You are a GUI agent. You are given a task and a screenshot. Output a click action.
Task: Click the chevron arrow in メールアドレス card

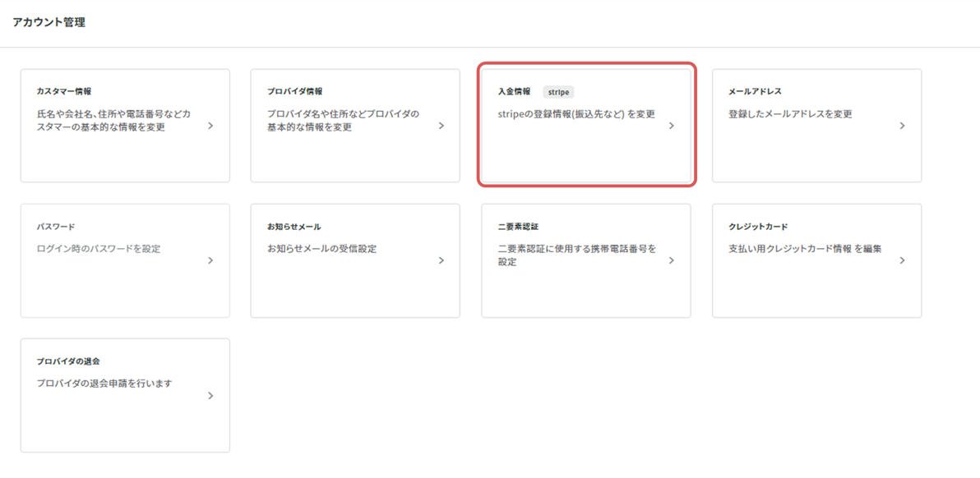pyautogui.click(x=903, y=126)
